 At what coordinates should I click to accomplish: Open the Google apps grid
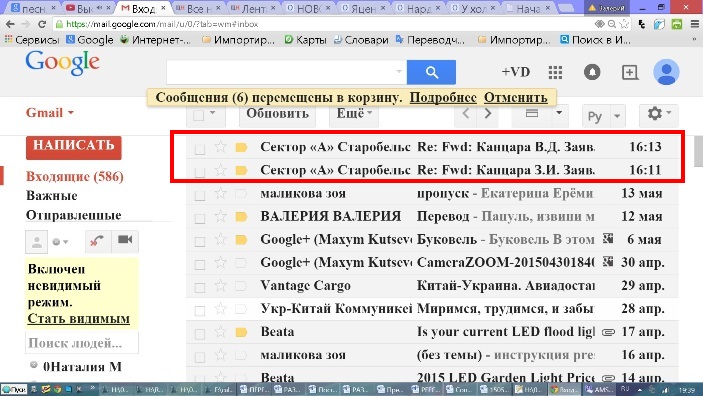[555, 72]
